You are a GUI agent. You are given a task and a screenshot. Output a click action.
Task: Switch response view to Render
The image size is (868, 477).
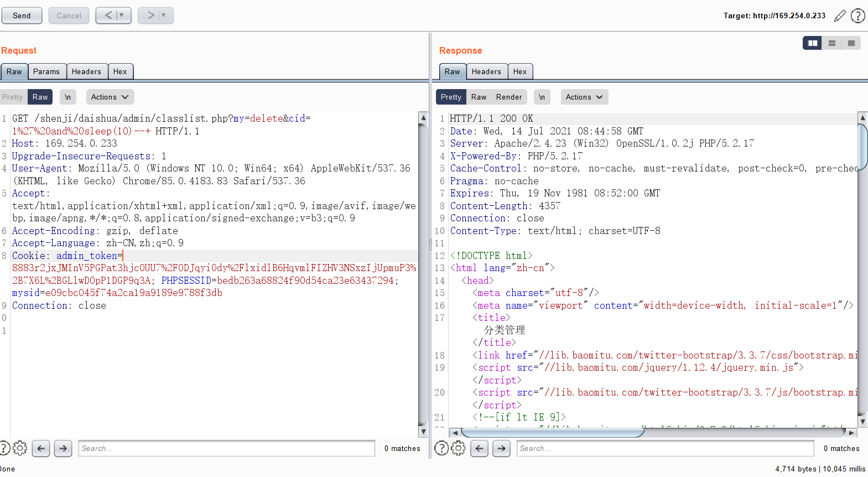(x=509, y=97)
